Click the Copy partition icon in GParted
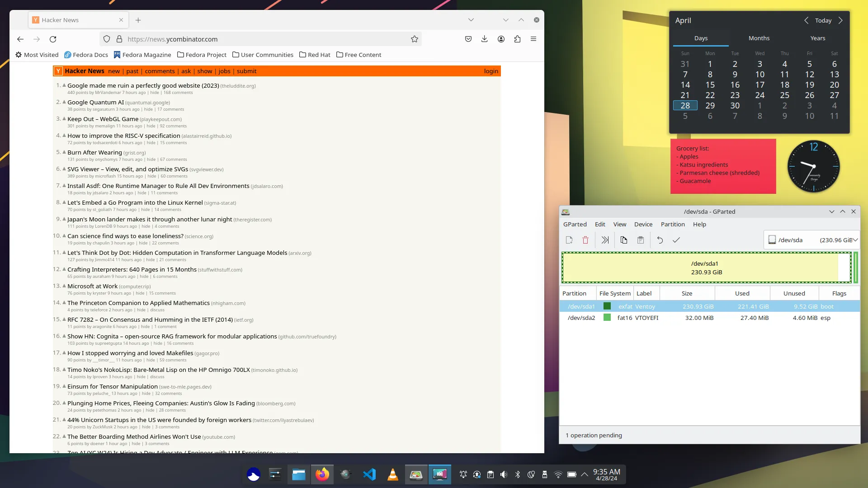Screen dimensions: 868x488 (624, 240)
